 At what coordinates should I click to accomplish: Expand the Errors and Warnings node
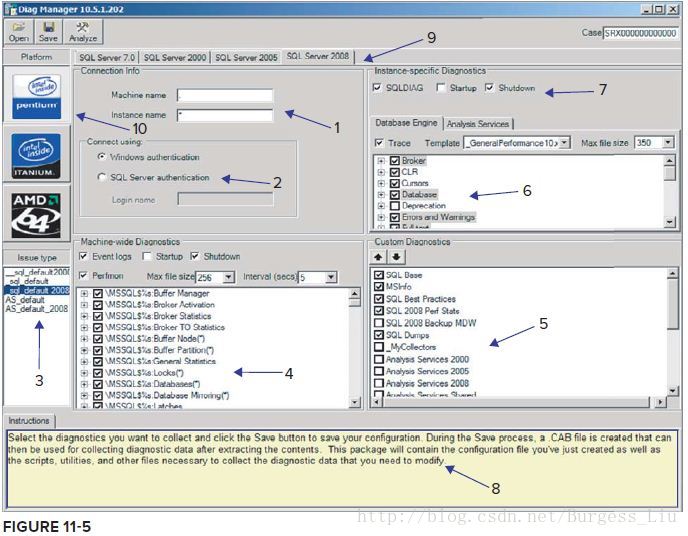[x=381, y=217]
